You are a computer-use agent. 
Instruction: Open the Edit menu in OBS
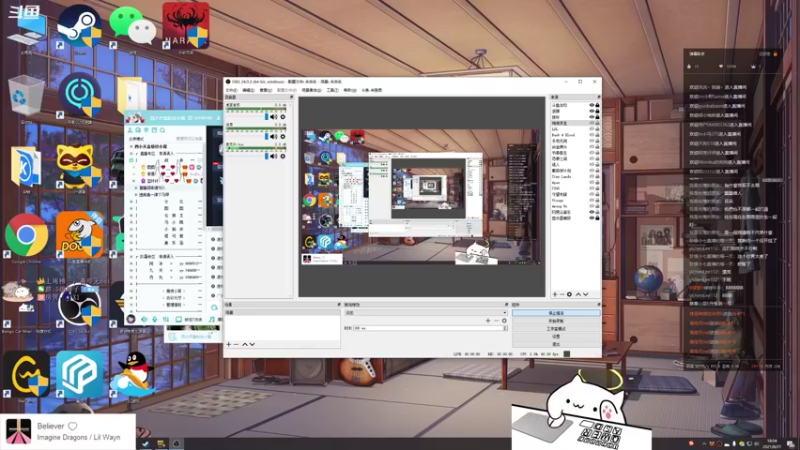pos(248,90)
